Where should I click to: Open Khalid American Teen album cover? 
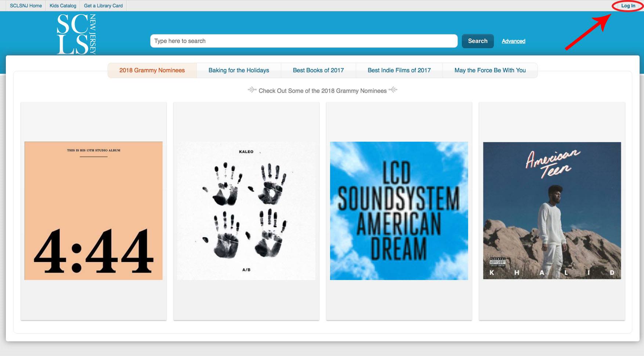tap(552, 211)
